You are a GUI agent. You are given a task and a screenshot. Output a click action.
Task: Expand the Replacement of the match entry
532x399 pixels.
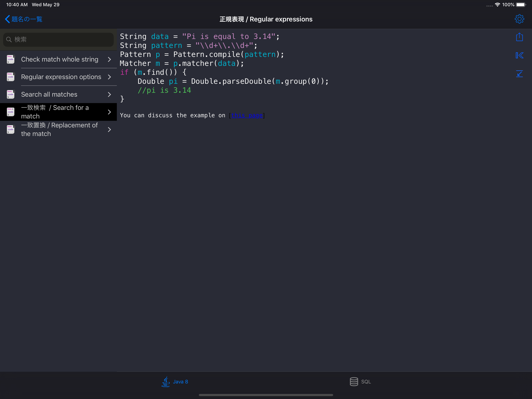(x=109, y=130)
